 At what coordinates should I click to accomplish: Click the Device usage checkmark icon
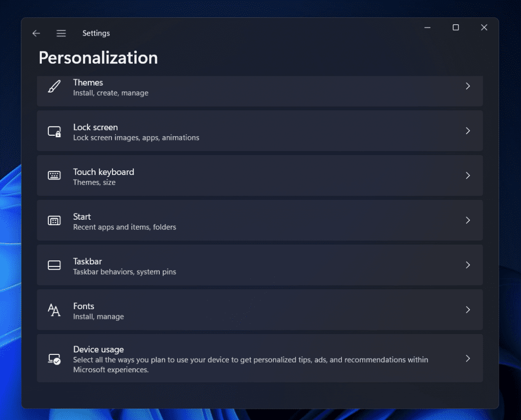coord(54,358)
